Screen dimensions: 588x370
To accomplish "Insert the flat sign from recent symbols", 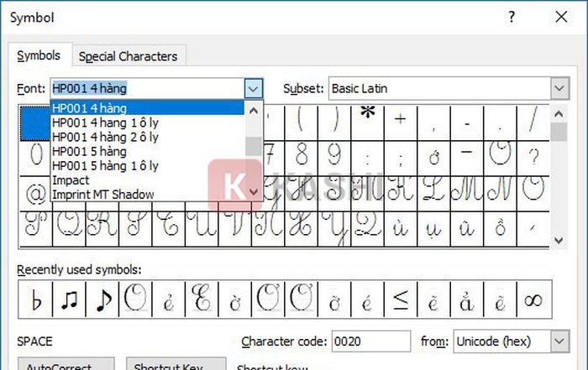I will pos(35,300).
